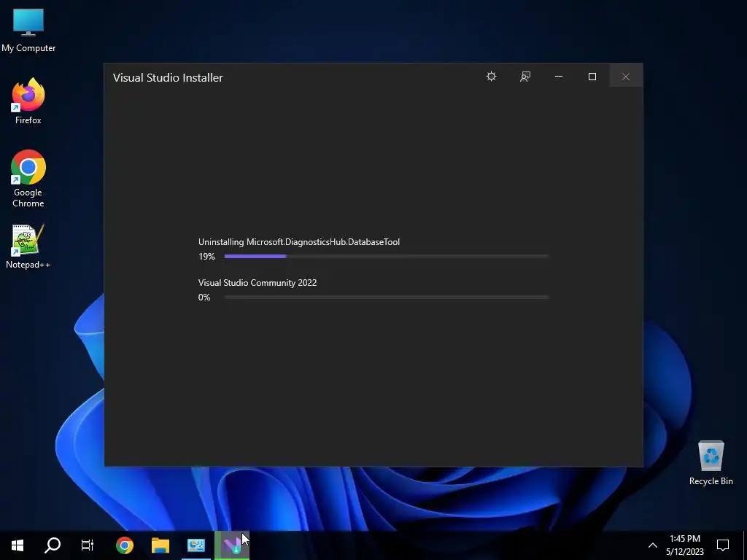Open Visual Studio Installer settings gear
Screen dimensions: 747x560
click(491, 76)
